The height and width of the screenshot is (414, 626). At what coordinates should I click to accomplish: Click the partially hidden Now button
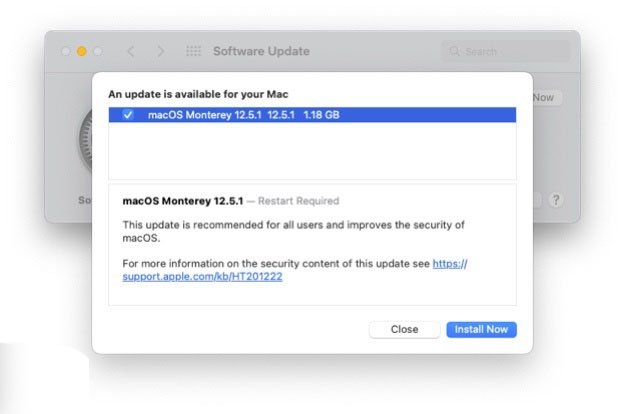point(543,98)
